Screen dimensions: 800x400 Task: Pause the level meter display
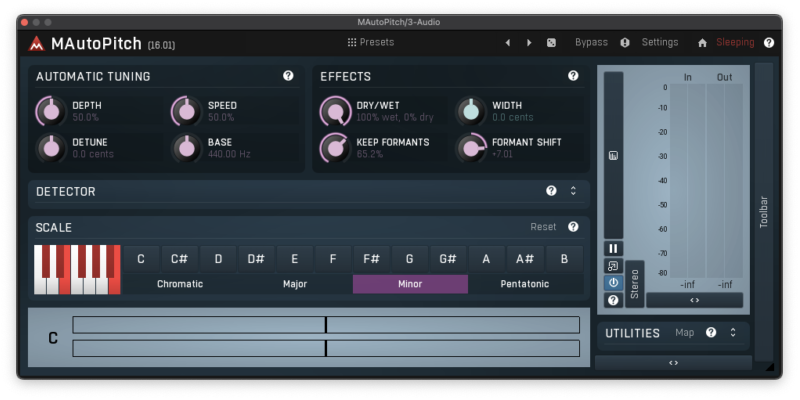pos(612,248)
